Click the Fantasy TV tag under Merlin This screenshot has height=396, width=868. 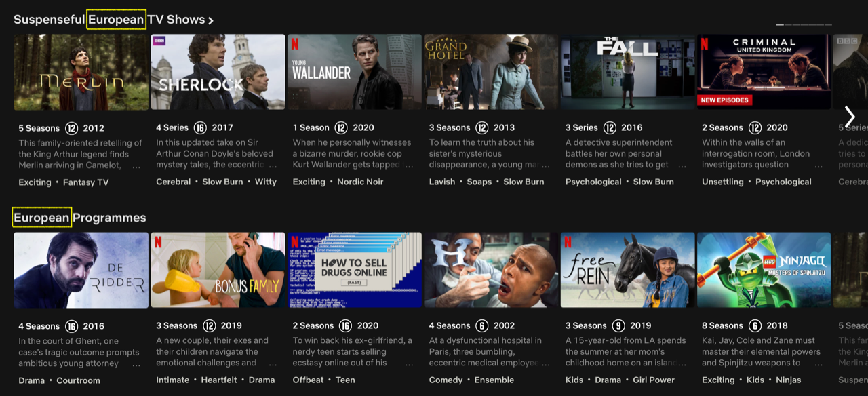85,182
